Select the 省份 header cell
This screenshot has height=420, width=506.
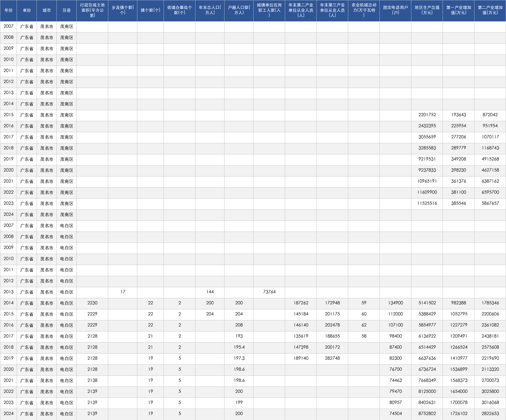27,11
